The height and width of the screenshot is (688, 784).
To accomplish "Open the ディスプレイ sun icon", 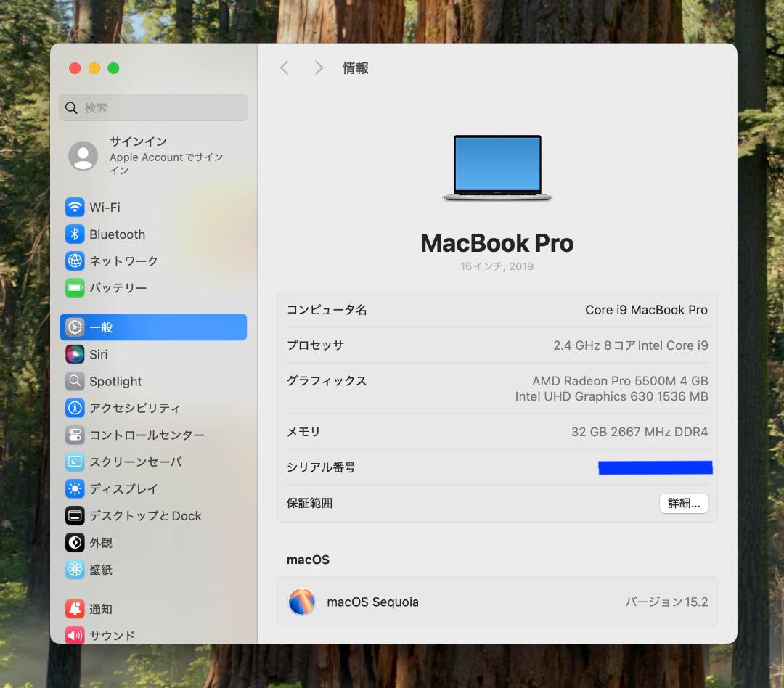I will pyautogui.click(x=75, y=488).
